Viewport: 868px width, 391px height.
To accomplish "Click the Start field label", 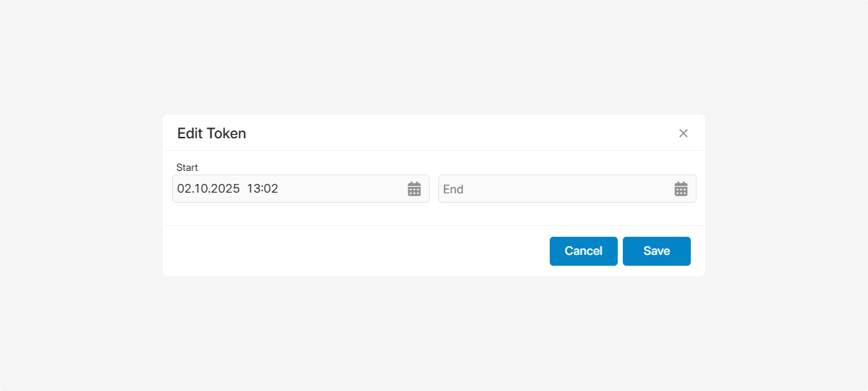I will (187, 167).
